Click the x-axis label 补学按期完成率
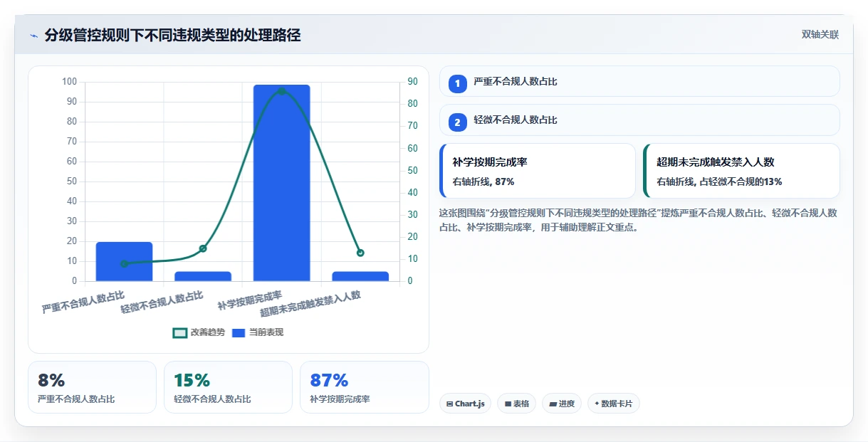The image size is (868, 442). point(250,300)
